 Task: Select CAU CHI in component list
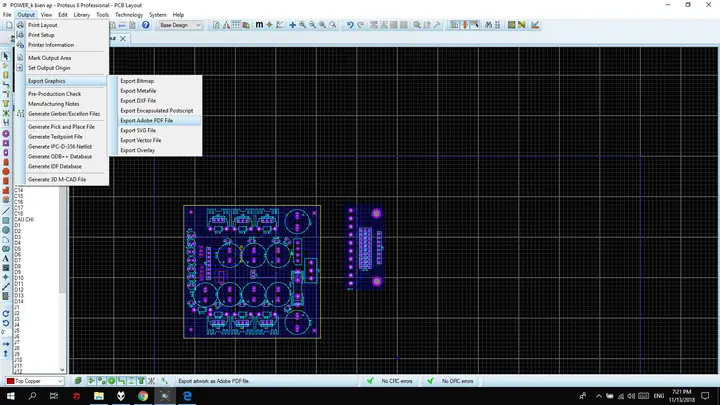point(24,219)
